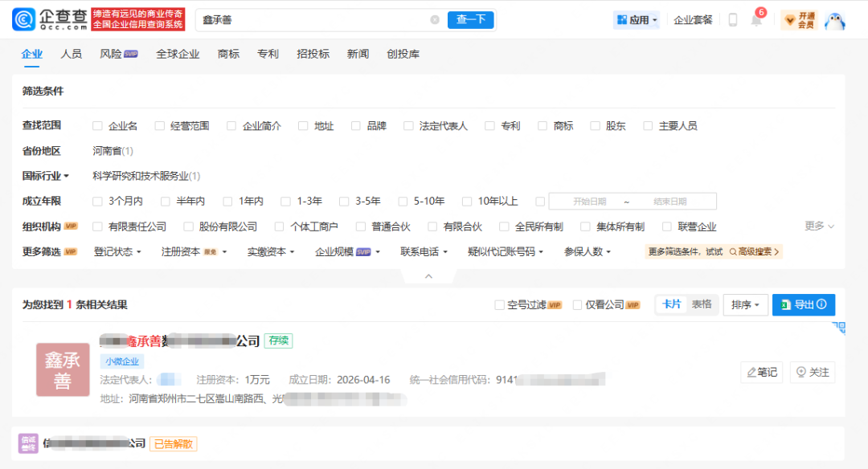Viewport: 868px width, 469px height.
Task: Click the 查一下 search button
Action: click(470, 20)
